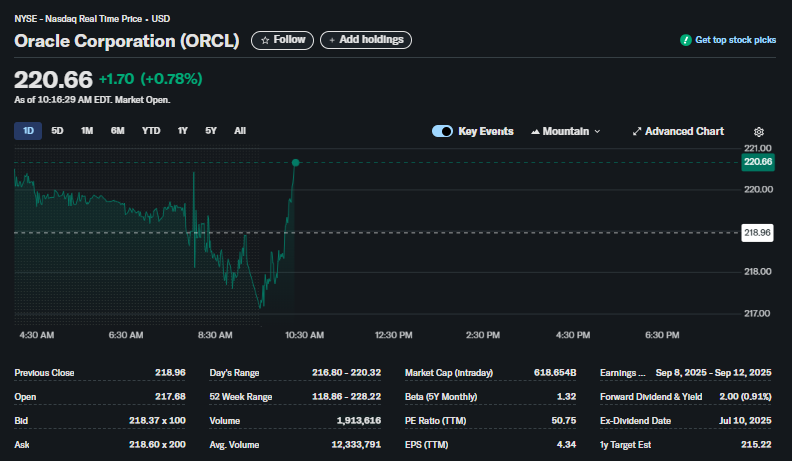Select the 5Y time range
Viewport: 792px width, 461px height.
pos(211,131)
